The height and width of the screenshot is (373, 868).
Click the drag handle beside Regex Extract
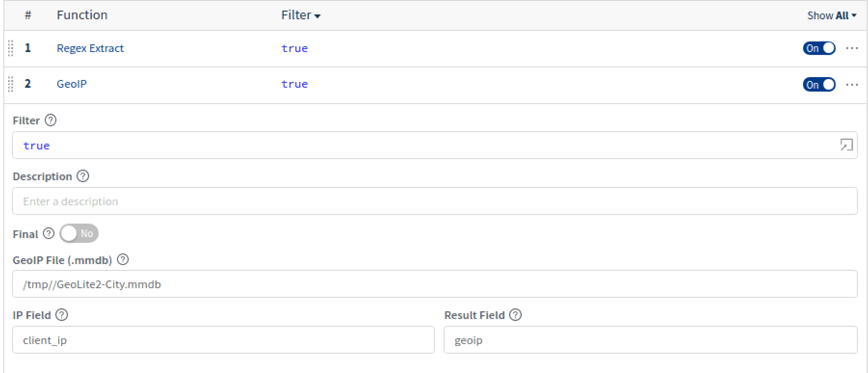coord(10,48)
